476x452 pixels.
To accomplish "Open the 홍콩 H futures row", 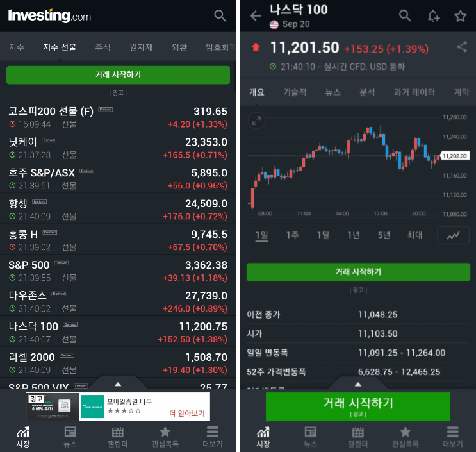I will pos(118,240).
